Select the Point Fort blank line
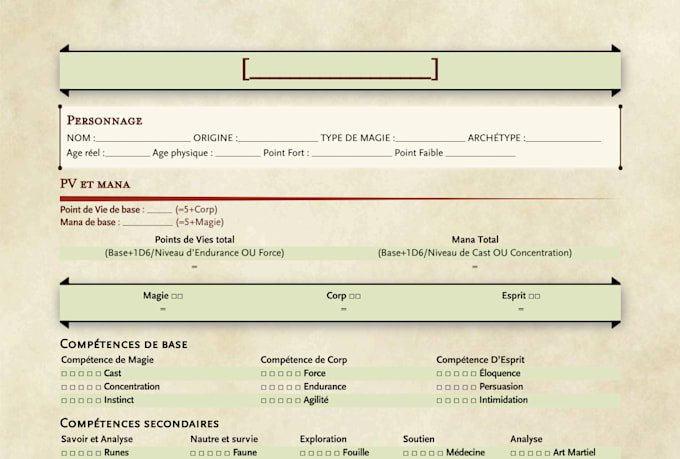The image size is (680, 459). [352, 154]
